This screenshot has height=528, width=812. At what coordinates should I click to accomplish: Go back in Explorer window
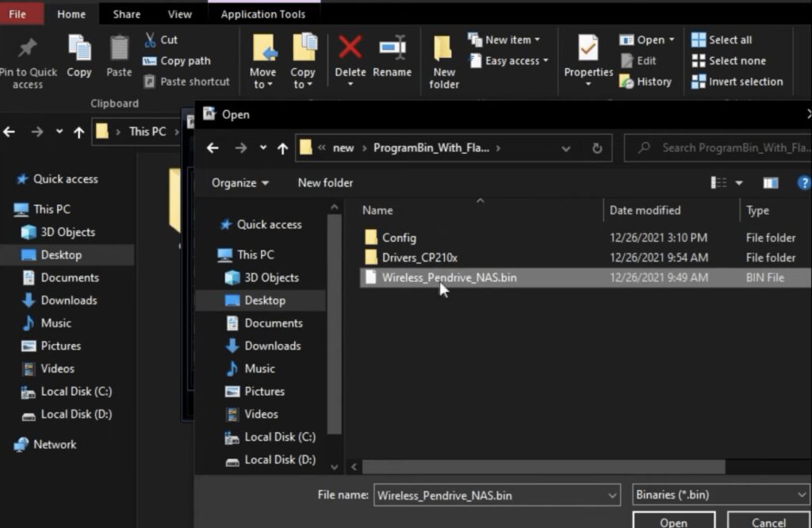tap(10, 132)
